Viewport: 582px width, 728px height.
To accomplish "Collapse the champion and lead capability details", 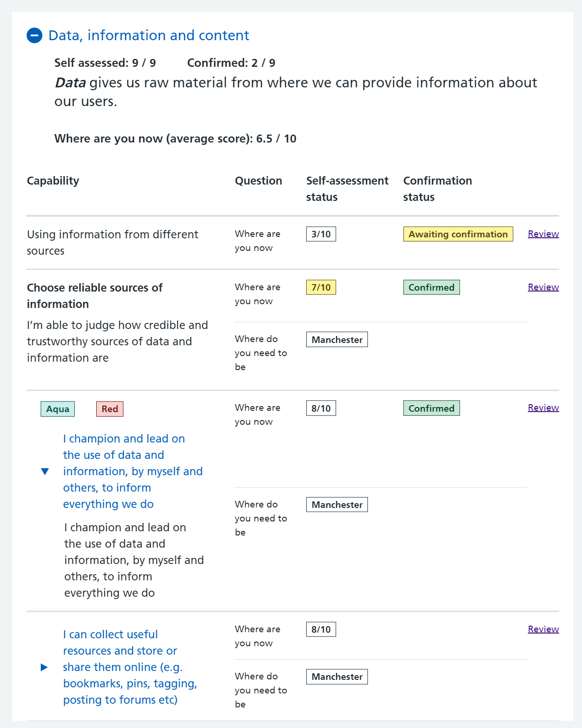I will pos(45,471).
